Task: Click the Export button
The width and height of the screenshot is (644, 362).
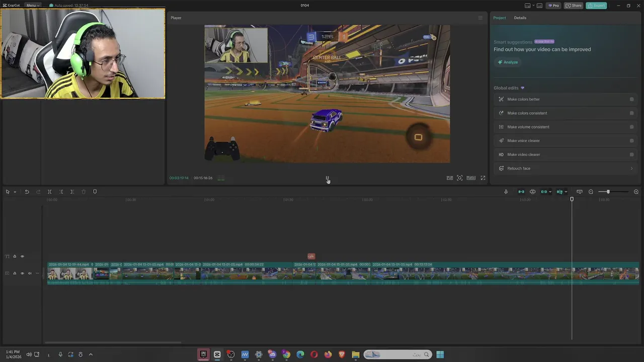Action: pyautogui.click(x=596, y=6)
